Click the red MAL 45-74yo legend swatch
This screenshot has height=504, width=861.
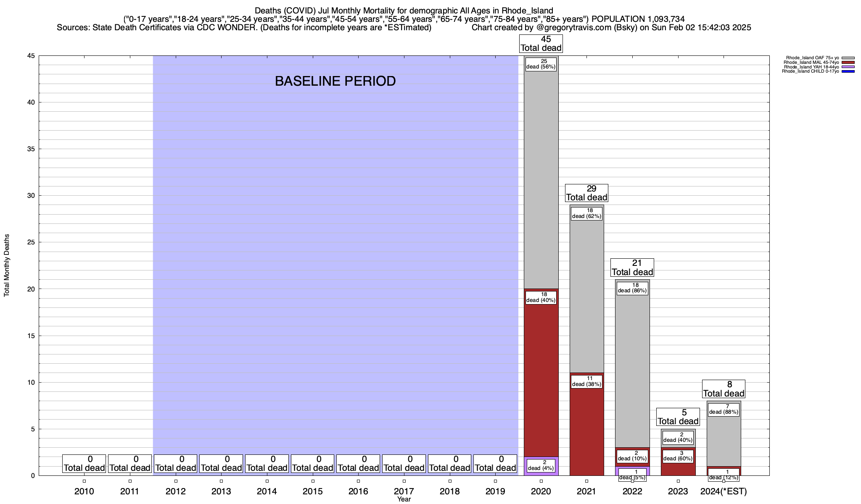pos(848,63)
